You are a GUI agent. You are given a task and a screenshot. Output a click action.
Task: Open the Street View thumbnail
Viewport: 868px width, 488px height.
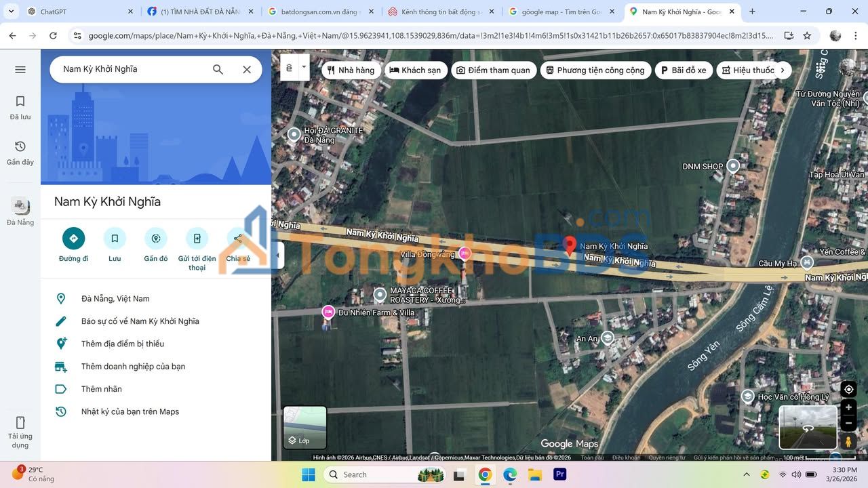point(808,427)
